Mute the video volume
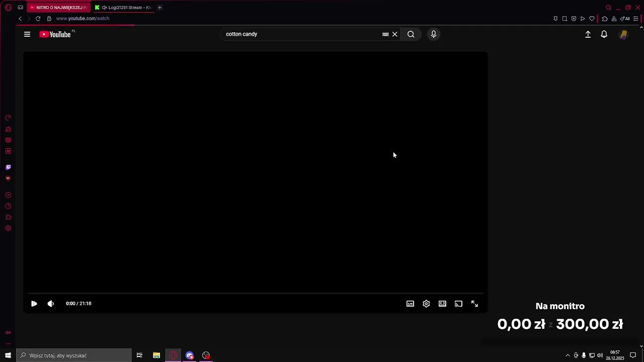 point(50,304)
